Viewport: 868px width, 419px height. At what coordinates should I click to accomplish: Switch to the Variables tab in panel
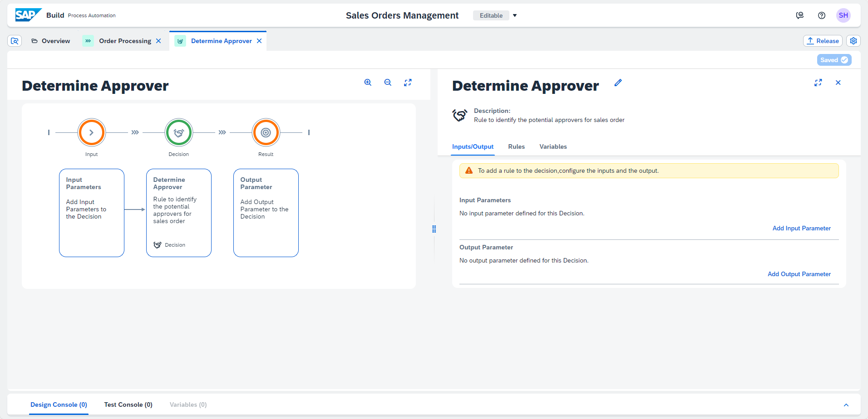[x=553, y=146]
